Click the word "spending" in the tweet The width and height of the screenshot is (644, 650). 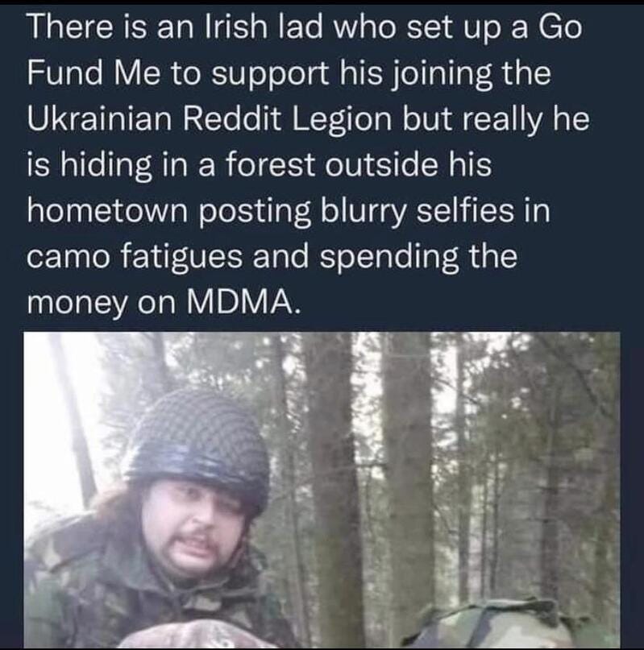389,258
